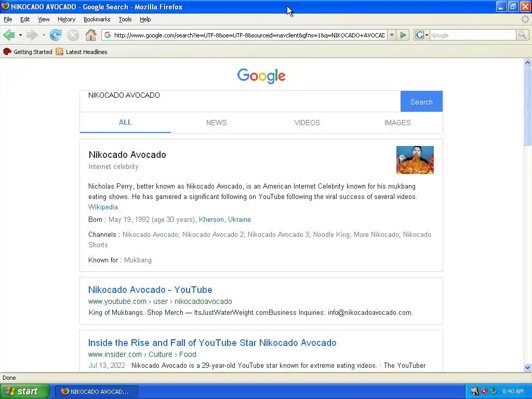Screen dimensions: 532x399
Task: Click the Getting Started bookmark label
Action: 33,52
